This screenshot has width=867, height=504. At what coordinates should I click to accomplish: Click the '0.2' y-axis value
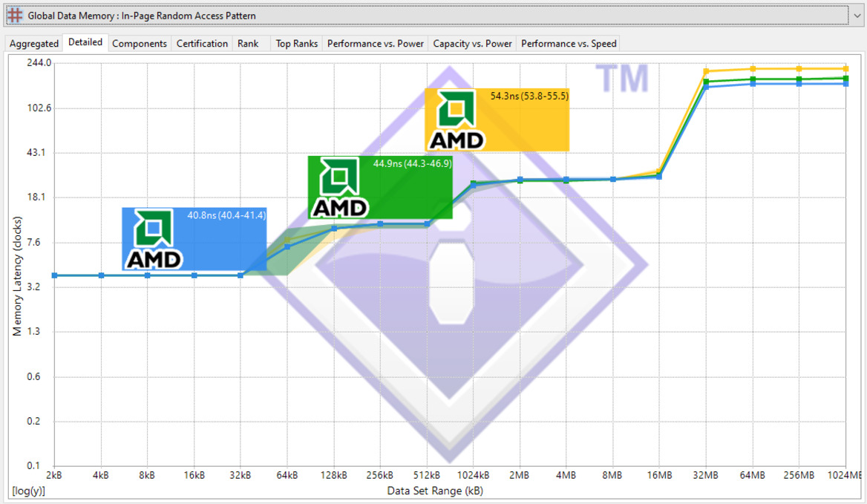tap(33, 421)
